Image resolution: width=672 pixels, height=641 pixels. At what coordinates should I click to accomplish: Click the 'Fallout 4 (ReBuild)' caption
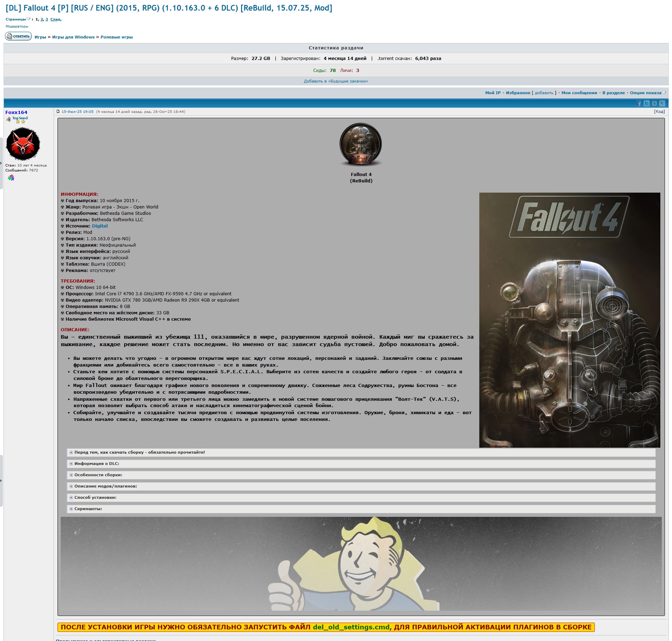[x=361, y=178]
